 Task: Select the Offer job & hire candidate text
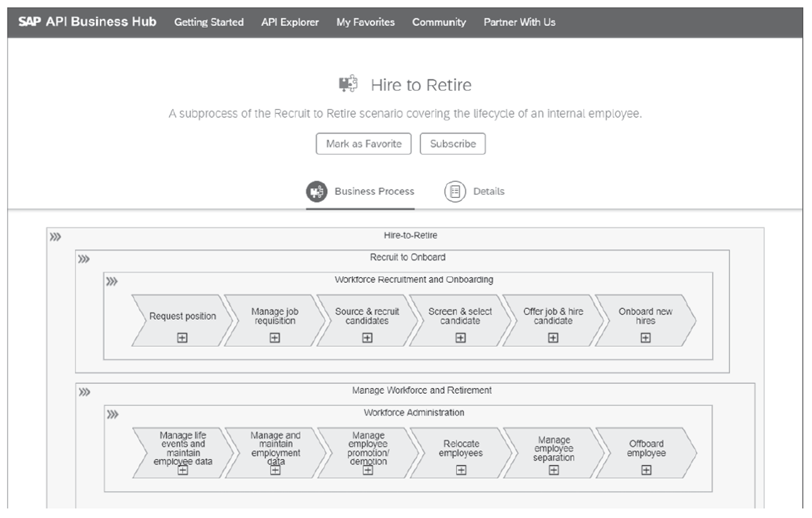coord(553,316)
